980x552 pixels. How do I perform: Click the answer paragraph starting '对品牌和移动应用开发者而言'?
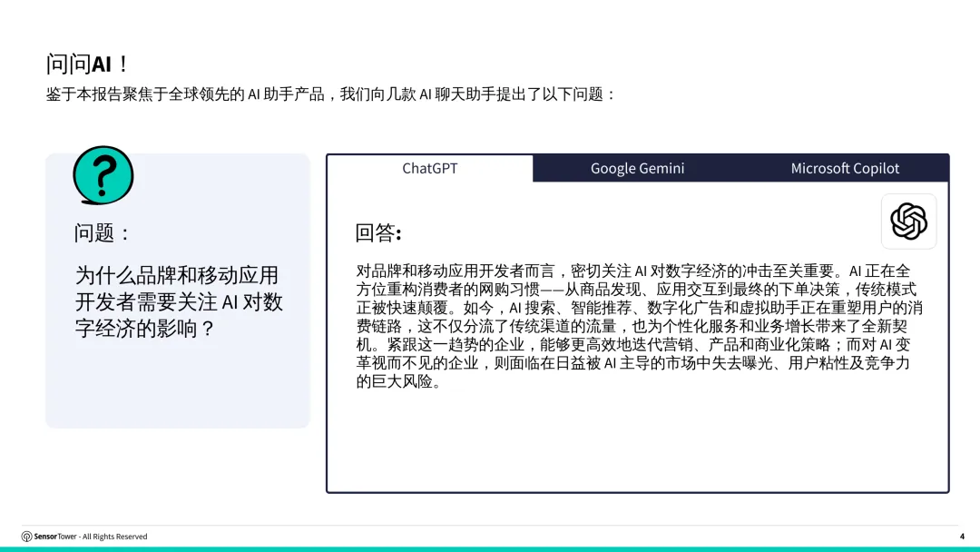tap(640, 326)
